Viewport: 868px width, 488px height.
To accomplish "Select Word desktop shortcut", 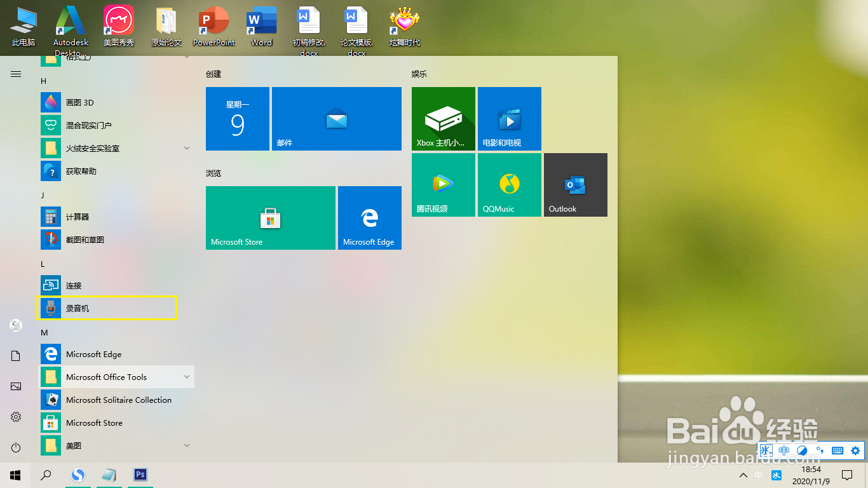I will click(261, 27).
